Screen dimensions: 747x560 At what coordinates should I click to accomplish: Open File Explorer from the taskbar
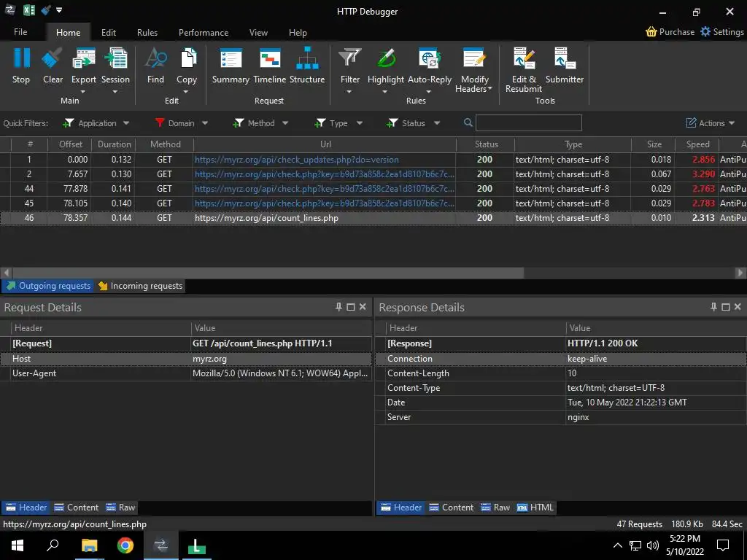click(89, 545)
